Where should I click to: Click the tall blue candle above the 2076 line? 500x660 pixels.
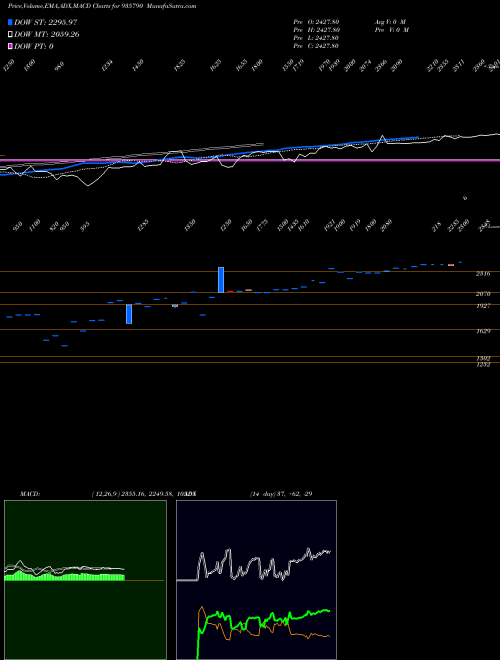(x=221, y=279)
